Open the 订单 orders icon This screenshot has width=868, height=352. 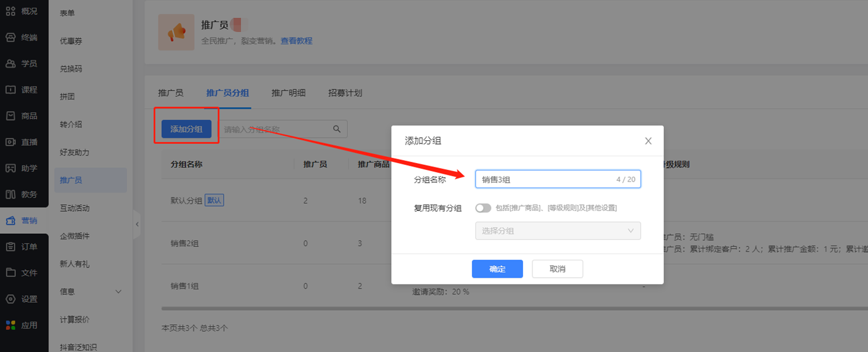pyautogui.click(x=10, y=247)
